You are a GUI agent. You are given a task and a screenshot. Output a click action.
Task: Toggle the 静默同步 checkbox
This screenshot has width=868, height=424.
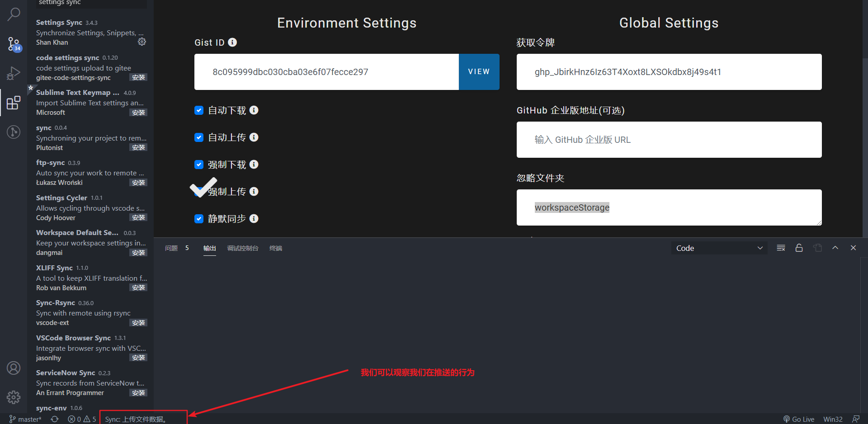click(x=199, y=219)
